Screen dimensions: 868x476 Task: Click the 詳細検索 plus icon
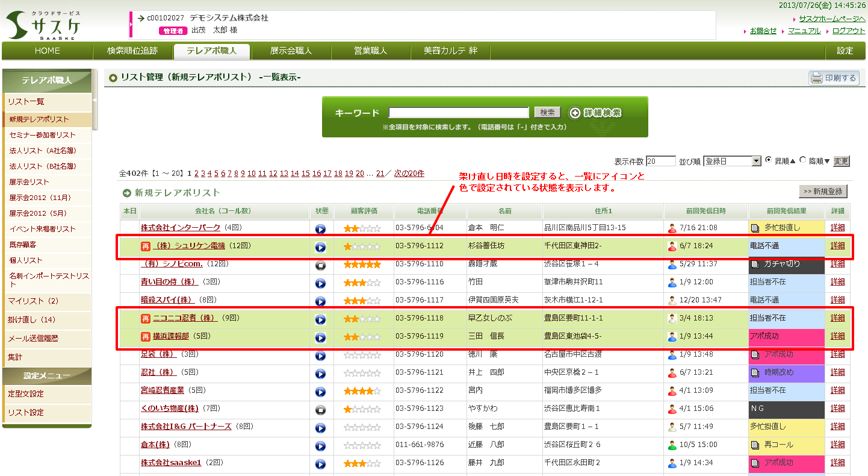pyautogui.click(x=575, y=113)
